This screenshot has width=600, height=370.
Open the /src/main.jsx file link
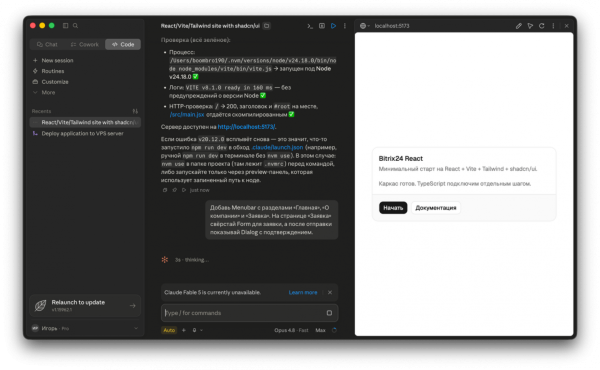click(x=187, y=114)
